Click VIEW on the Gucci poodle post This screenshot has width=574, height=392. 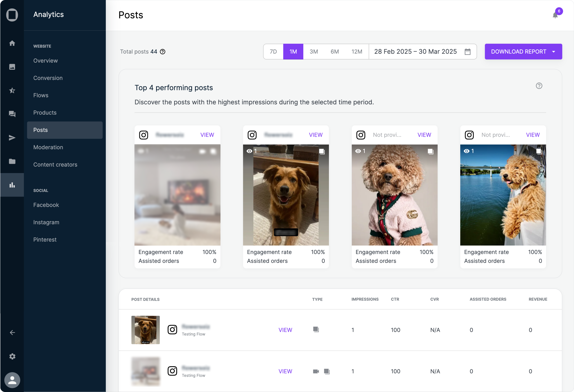(424, 135)
